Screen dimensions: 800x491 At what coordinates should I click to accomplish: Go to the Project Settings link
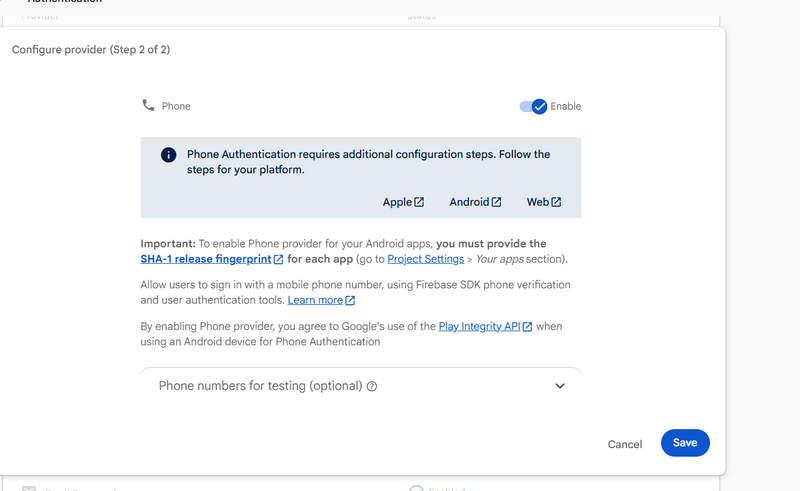tap(425, 259)
